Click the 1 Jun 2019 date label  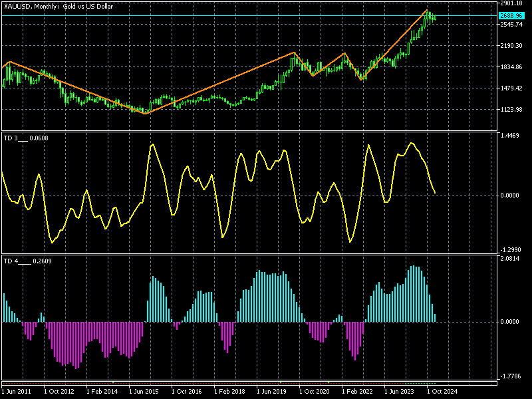coord(271,391)
